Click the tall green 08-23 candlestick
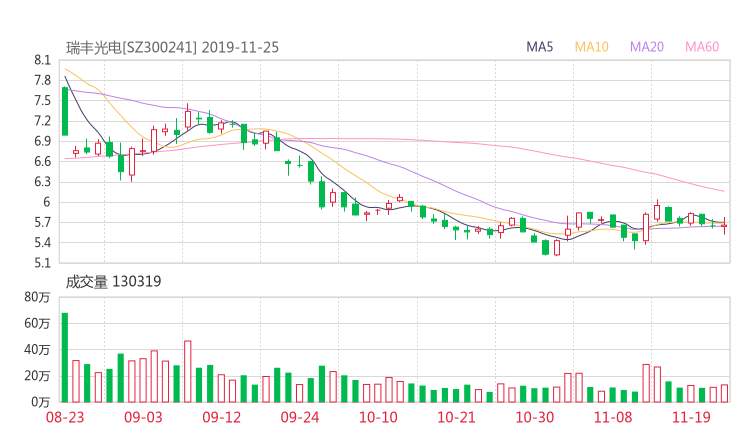Screen dimensions: 740x440 (65, 111)
